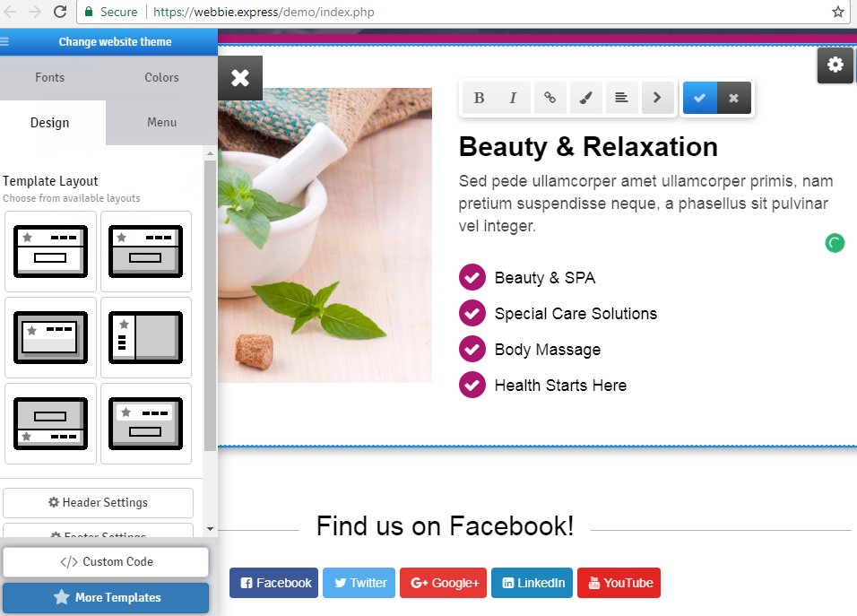Click the Template Layout section title

point(50,181)
